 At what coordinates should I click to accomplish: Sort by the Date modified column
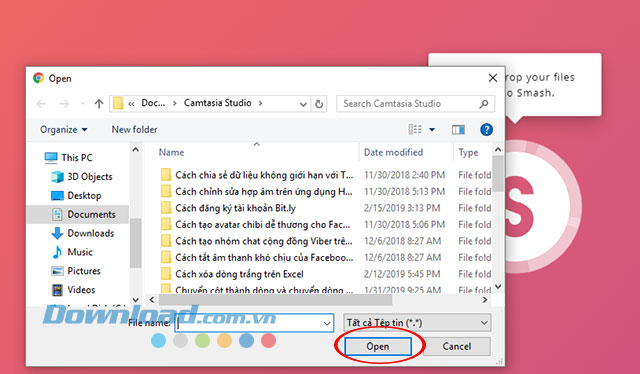(x=393, y=152)
